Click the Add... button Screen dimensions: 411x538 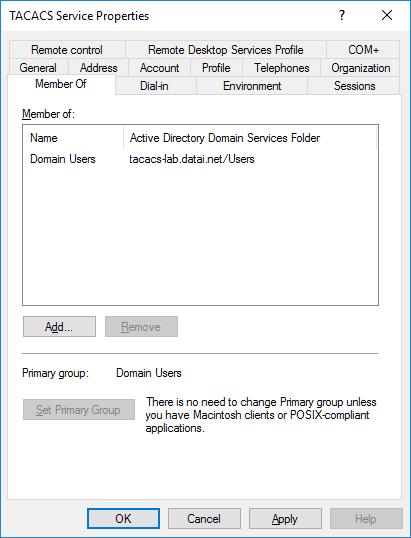coord(59,327)
